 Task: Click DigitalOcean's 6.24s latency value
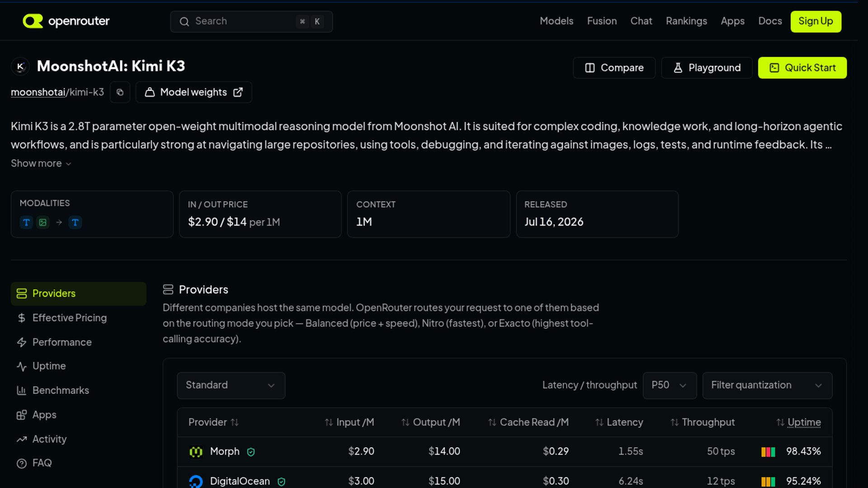pyautogui.click(x=631, y=481)
